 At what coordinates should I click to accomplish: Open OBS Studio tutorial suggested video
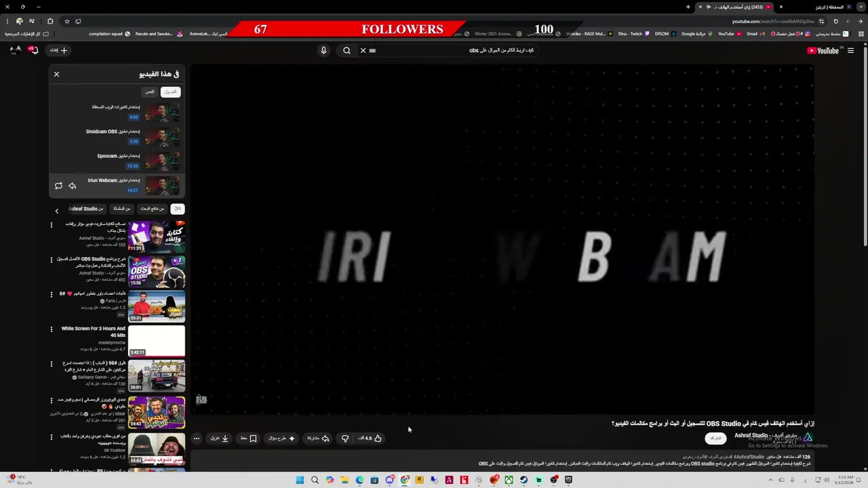point(157,271)
